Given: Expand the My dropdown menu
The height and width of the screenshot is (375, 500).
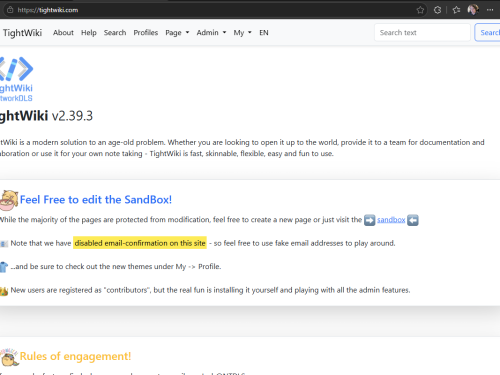Looking at the screenshot, I should pyautogui.click(x=242, y=33).
